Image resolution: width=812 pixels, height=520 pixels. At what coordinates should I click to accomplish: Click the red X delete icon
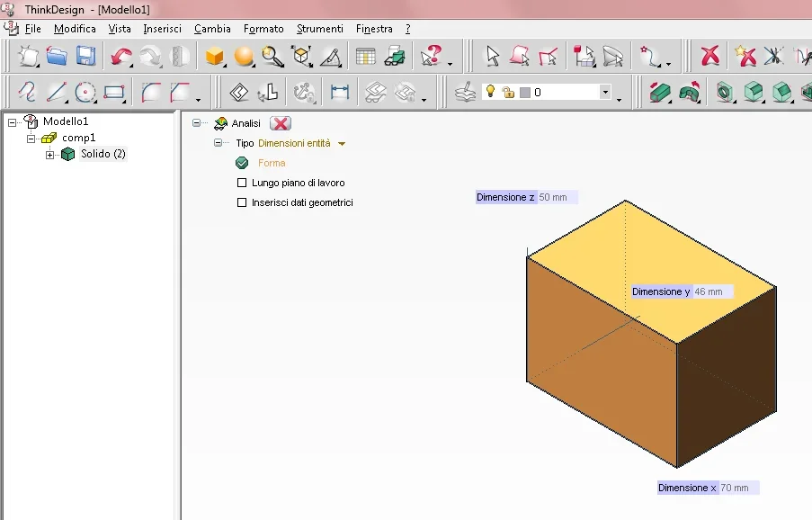tap(710, 56)
